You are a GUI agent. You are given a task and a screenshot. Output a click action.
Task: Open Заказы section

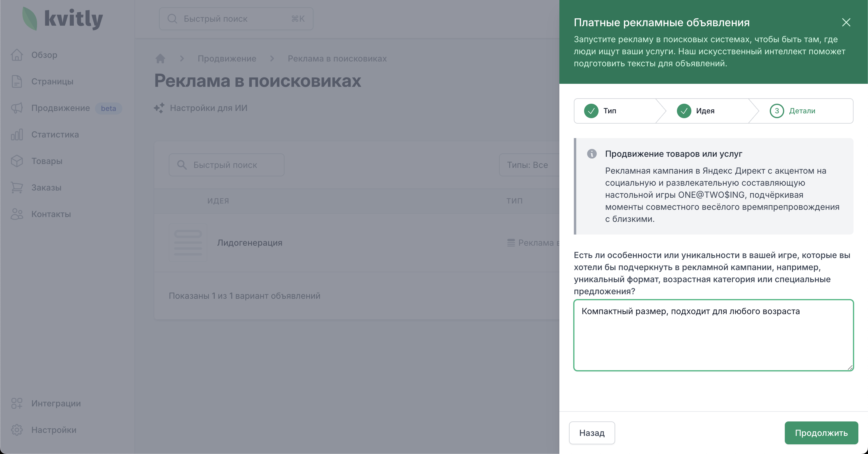click(46, 188)
